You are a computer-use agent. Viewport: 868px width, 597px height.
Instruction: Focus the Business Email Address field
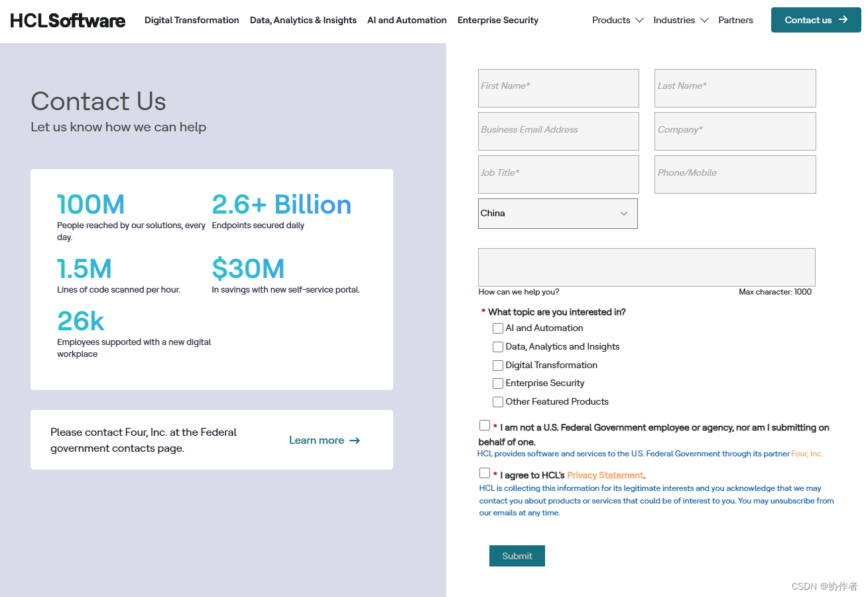coord(558,131)
